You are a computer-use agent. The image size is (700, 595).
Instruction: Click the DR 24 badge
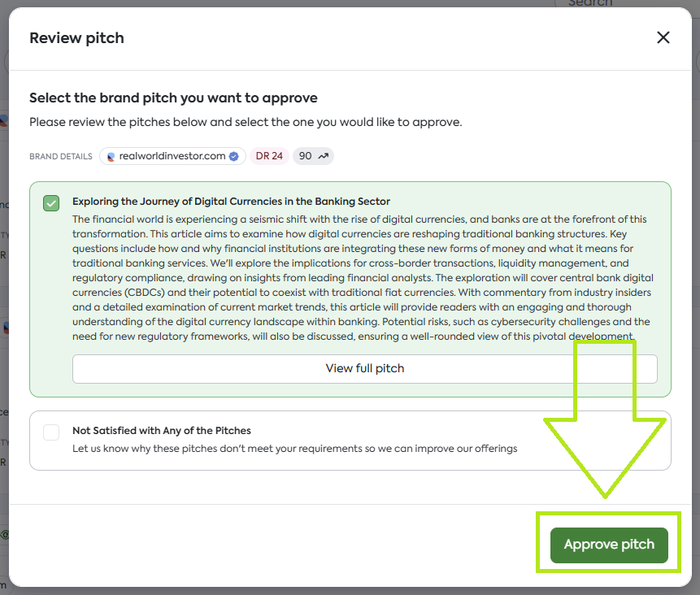pos(269,156)
